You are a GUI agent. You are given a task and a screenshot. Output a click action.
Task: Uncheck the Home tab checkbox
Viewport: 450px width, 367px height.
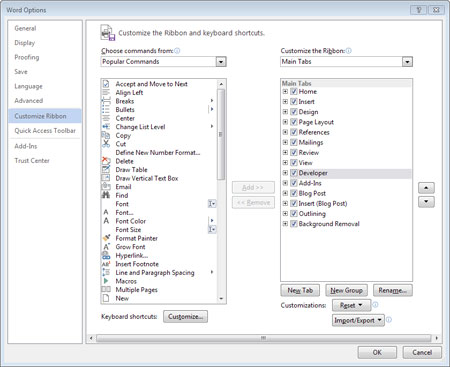(294, 91)
